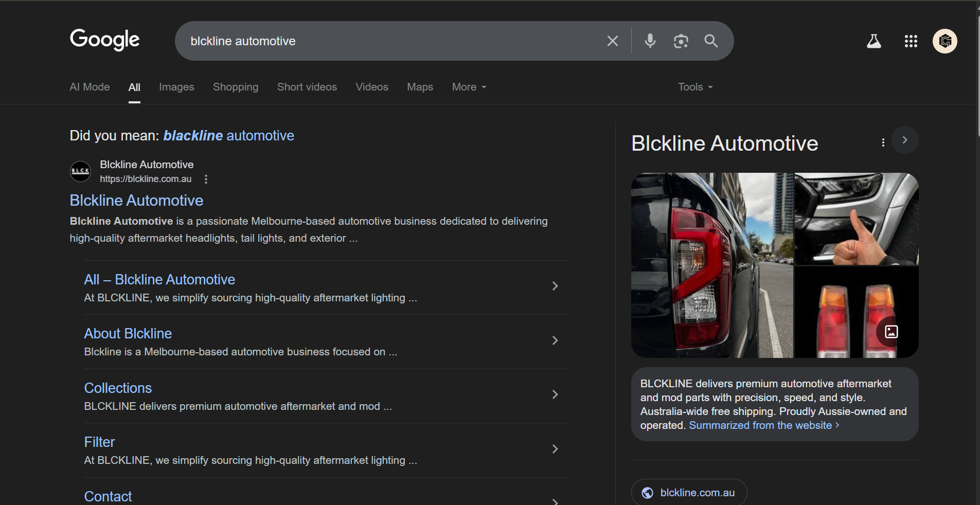Open the Google apps grid

click(911, 41)
